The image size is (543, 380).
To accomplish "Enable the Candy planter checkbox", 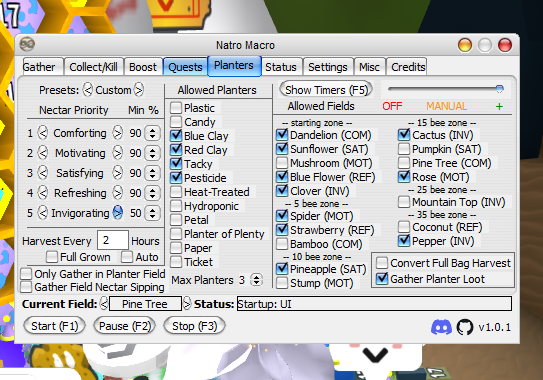I will point(176,122).
